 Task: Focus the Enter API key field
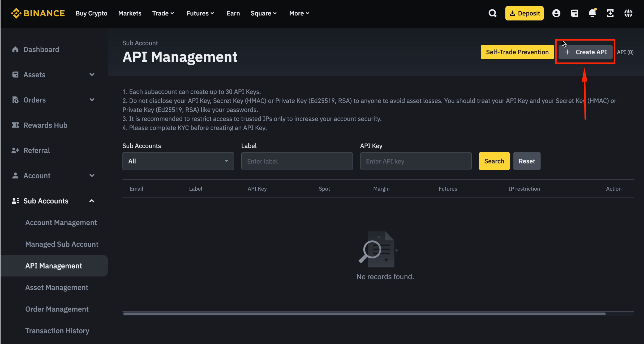[x=415, y=161]
